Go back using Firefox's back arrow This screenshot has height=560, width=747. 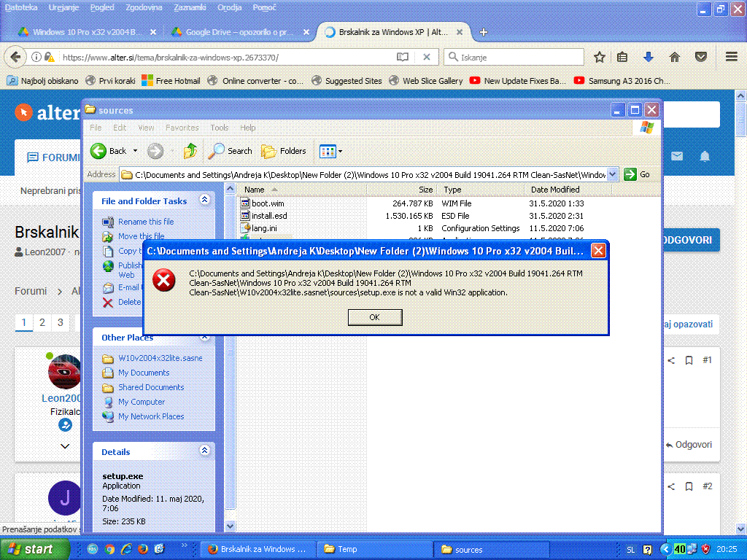pyautogui.click(x=15, y=57)
